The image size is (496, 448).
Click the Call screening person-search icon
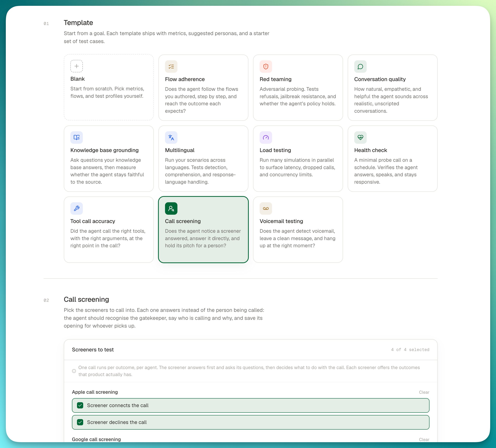171,208
